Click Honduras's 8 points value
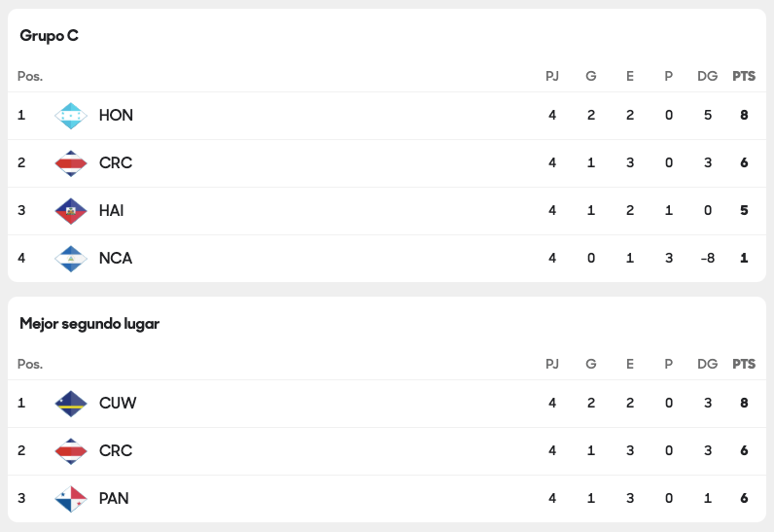Viewport: 774px width, 532px height. click(744, 115)
